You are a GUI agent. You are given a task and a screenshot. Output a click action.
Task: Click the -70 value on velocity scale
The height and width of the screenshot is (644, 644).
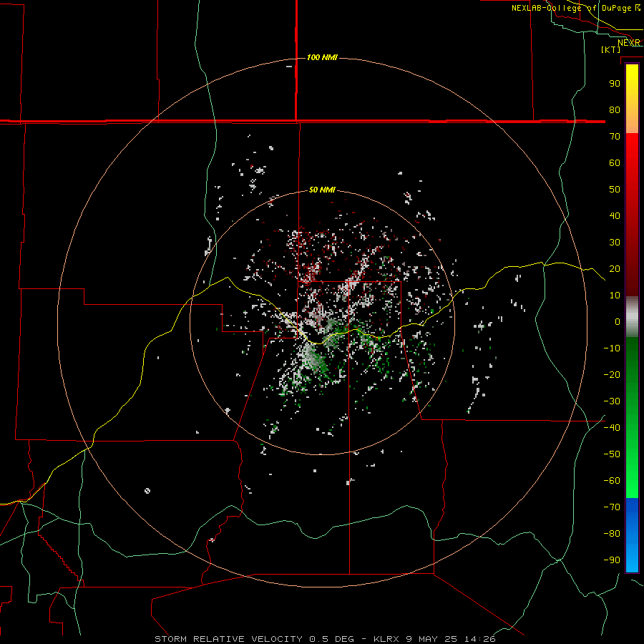[612, 507]
